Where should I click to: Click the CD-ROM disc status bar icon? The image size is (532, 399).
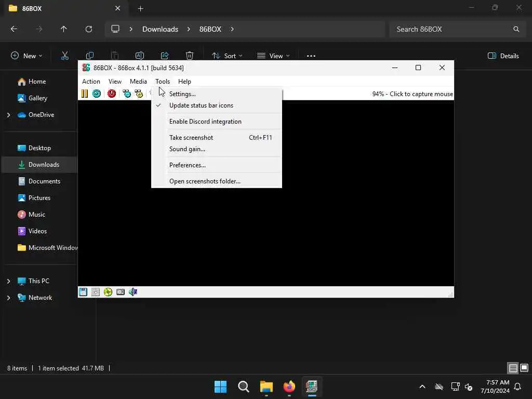108,292
